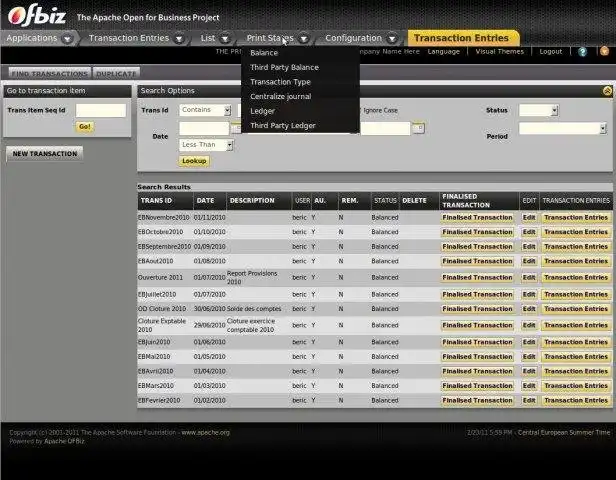Open the Apache OFBiz footer link

(64, 441)
